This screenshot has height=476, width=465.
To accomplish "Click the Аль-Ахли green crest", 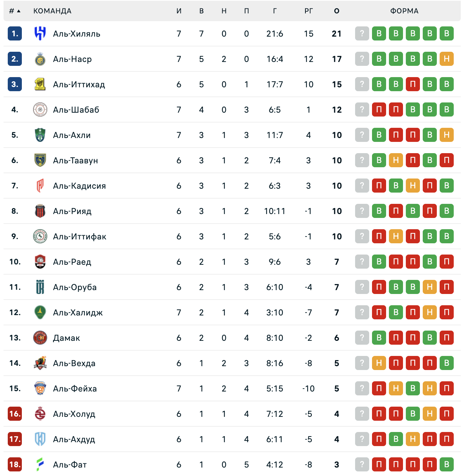I will 40,135.
